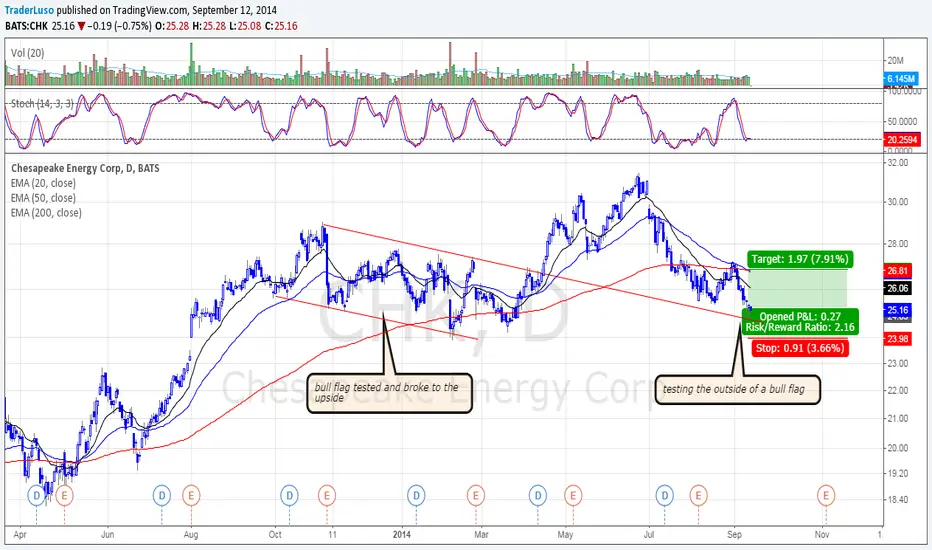
Task: Select the EMA (200, close) legend
Action: click(46, 213)
